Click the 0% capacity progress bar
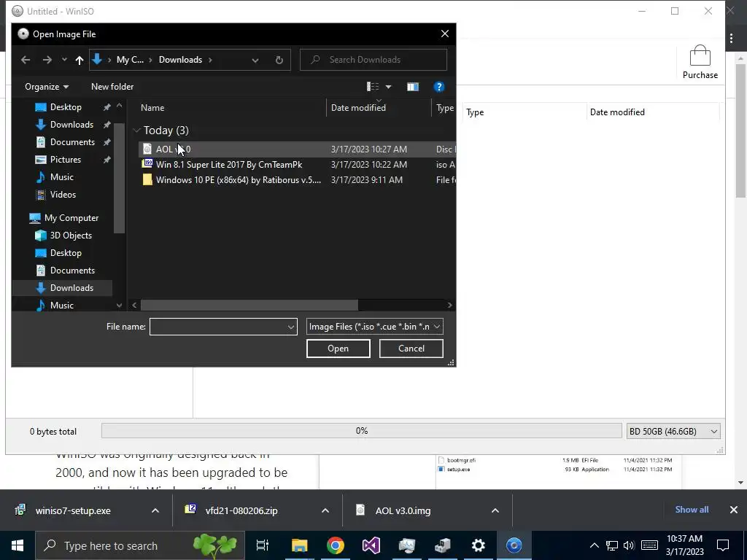Image resolution: width=747 pixels, height=560 pixels. [x=362, y=431]
